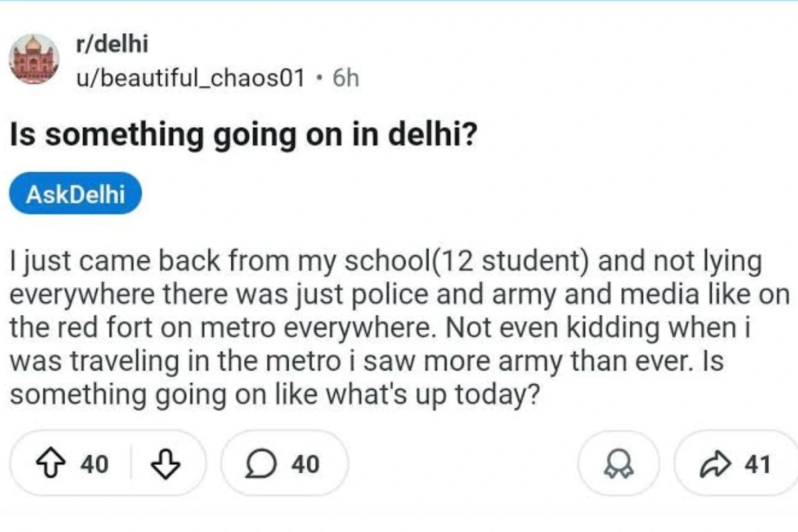
Task: Filter by the AskDelhi flair tag
Action: 75,194
